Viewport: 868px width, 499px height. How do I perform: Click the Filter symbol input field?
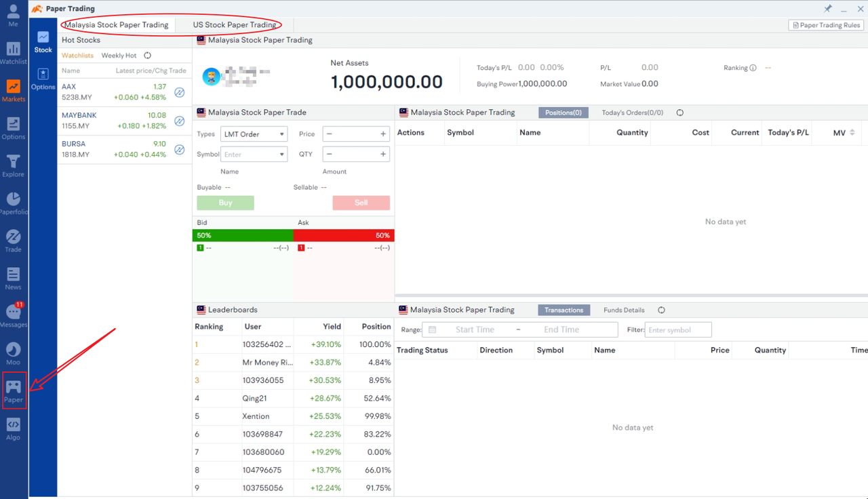pyautogui.click(x=679, y=330)
